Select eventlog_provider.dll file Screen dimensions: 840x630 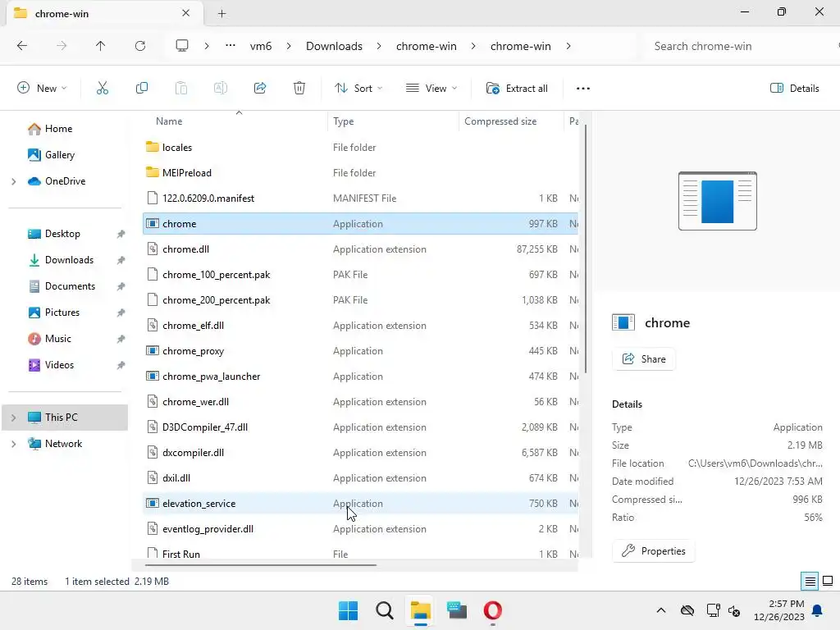pos(361,529)
